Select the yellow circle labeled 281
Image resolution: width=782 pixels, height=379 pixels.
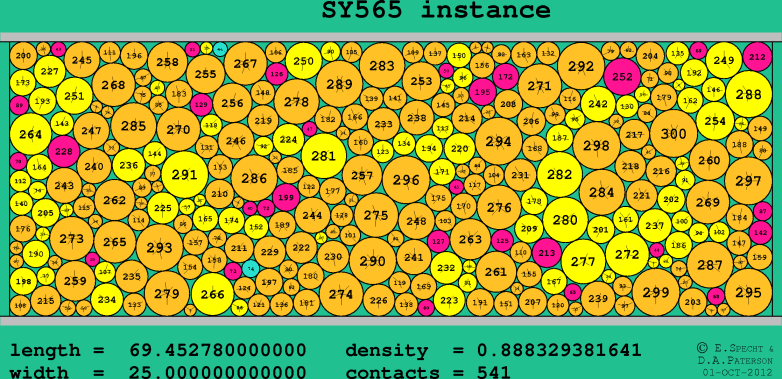click(324, 156)
